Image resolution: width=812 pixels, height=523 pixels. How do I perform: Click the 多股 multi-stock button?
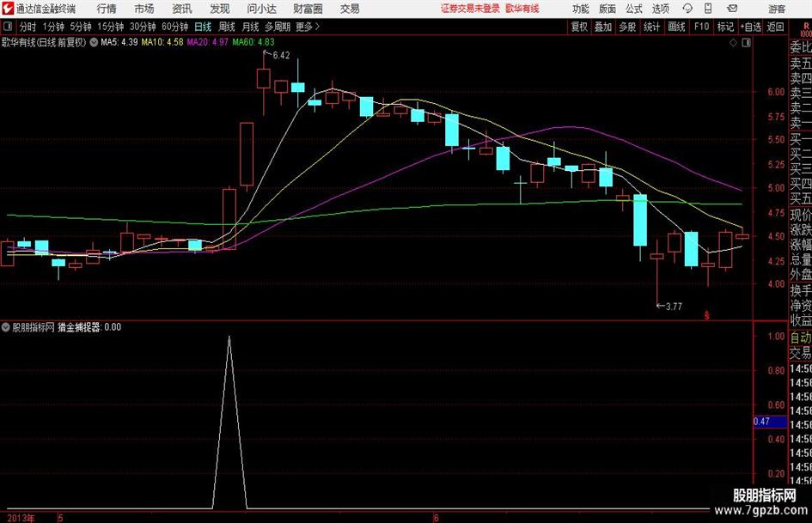coord(627,27)
